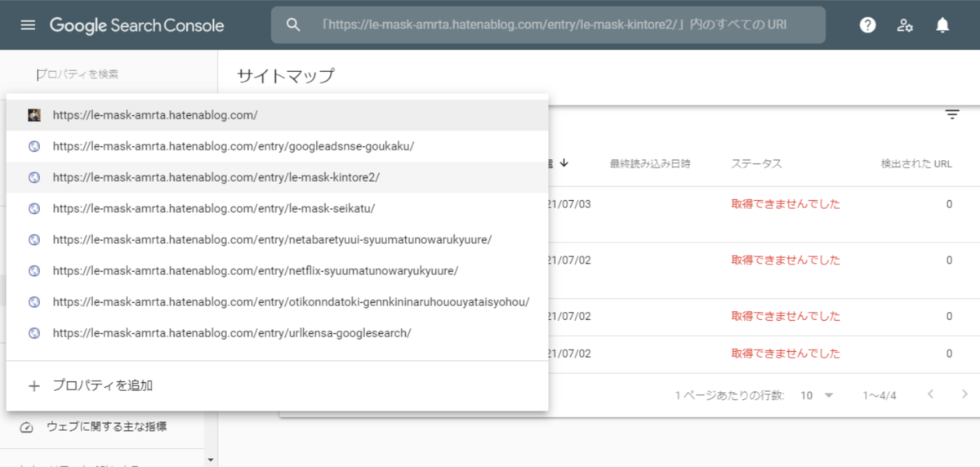Click the favicon of le-mask-amrta.hatenablog.com root property

click(x=34, y=115)
